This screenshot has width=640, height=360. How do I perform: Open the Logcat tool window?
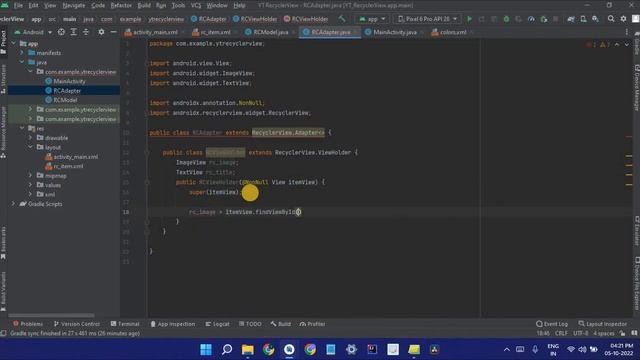218,324
